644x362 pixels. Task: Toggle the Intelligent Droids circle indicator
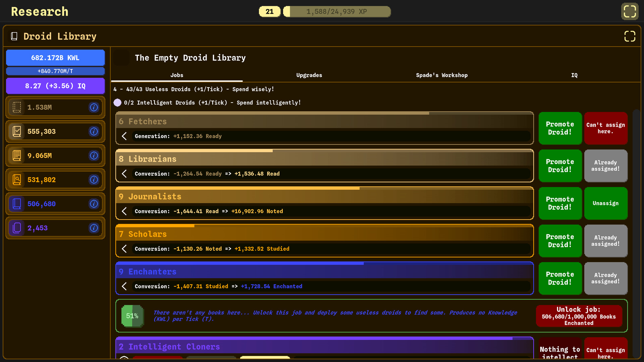(117, 103)
